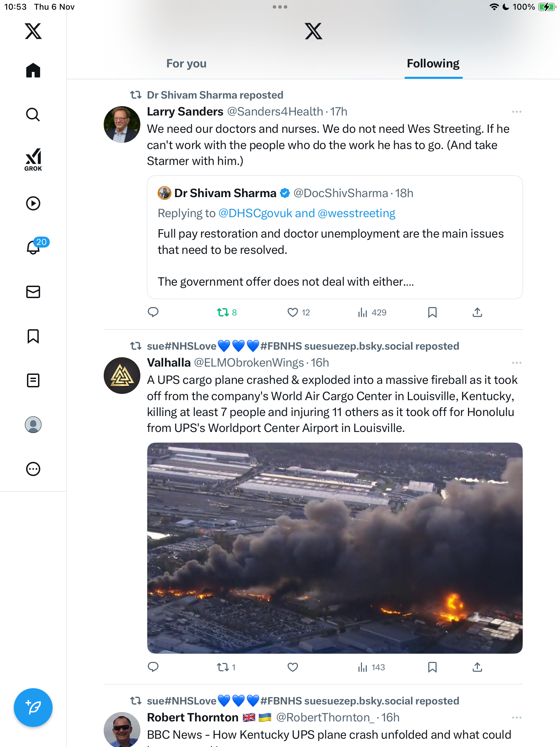Switch to the For you tab
This screenshot has width=560, height=747.
186,64
